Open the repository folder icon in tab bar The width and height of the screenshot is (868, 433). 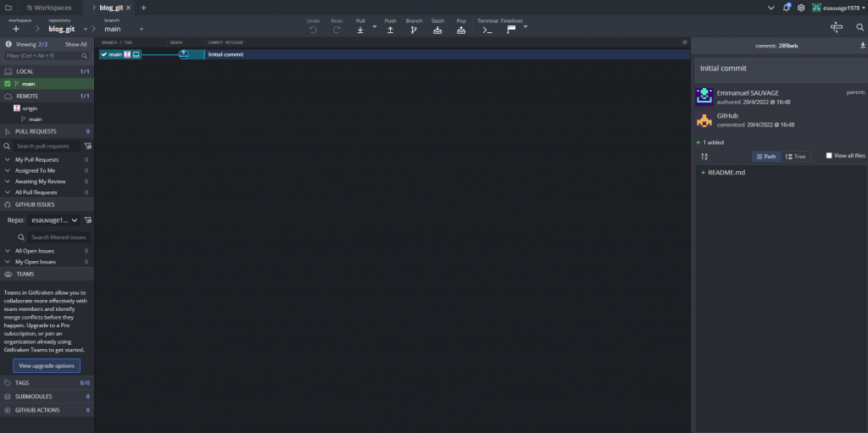click(x=8, y=8)
